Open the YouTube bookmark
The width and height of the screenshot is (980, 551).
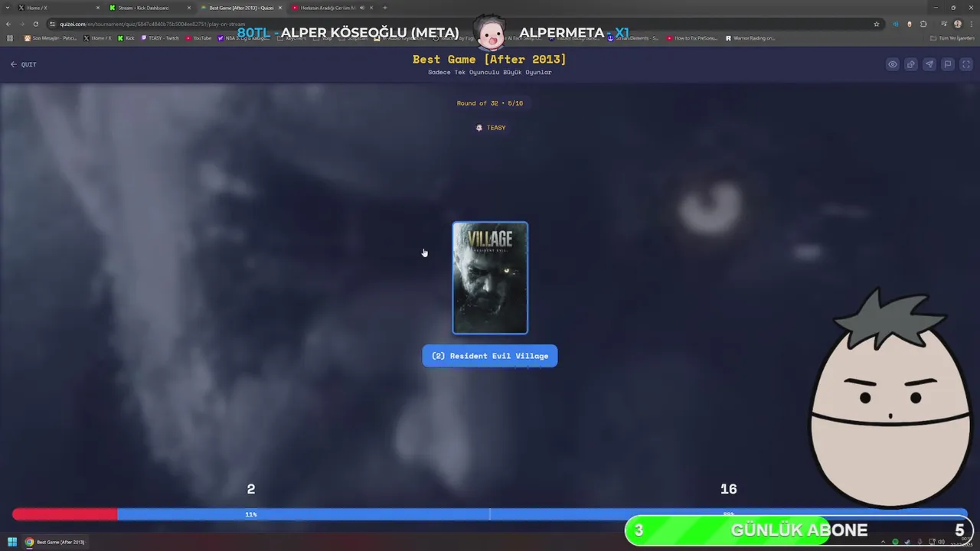click(199, 37)
